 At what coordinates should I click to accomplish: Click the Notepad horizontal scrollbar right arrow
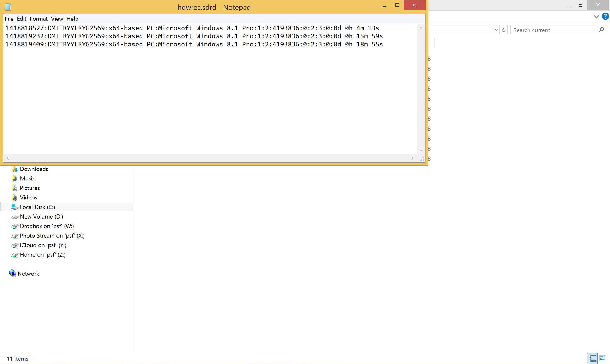coord(412,158)
